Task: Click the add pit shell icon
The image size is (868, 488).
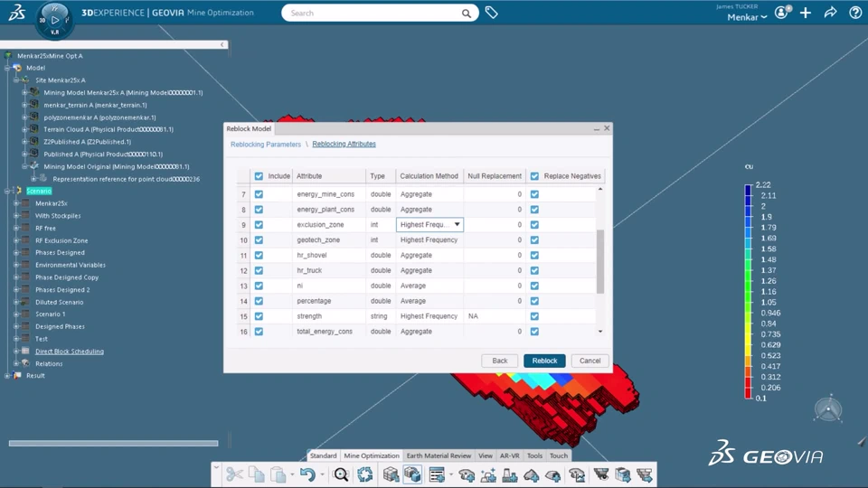Action: coord(467,474)
